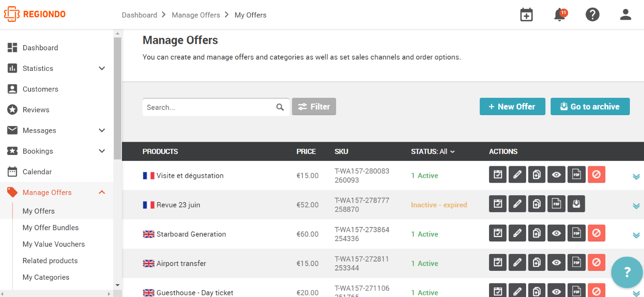Open PDF for Airport transfer offer
The image size is (644, 297).
[576, 263]
